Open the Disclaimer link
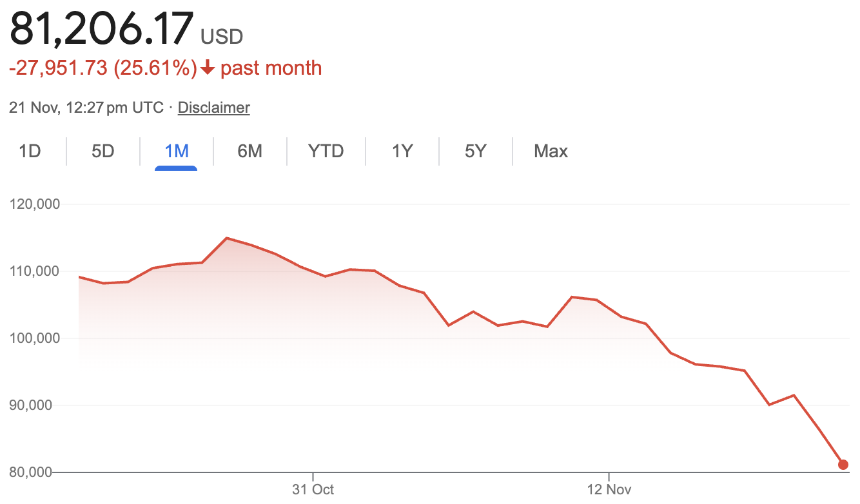 click(x=213, y=107)
